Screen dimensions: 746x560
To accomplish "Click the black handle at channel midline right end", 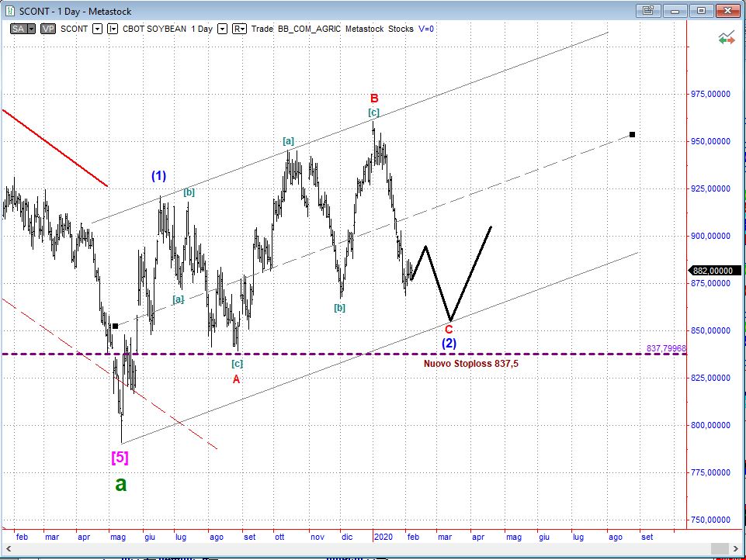I will click(633, 134).
